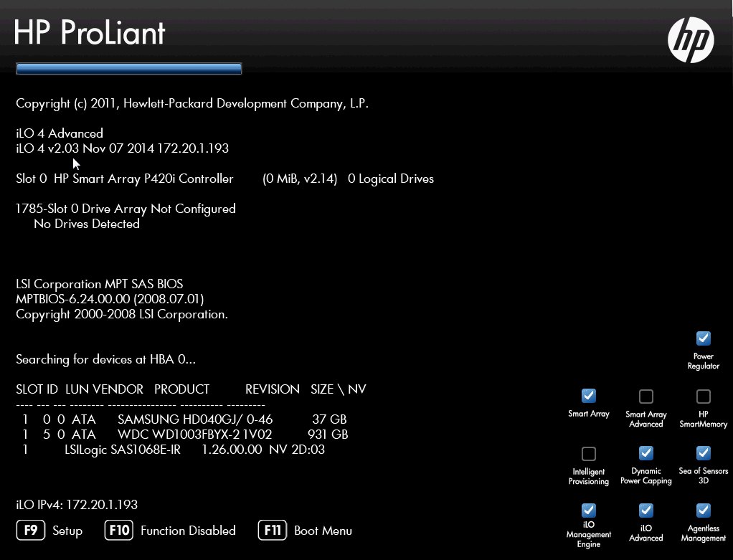This screenshot has height=560, width=733.
Task: Enable the Smart Array Advanced checkbox
Action: coord(646,397)
